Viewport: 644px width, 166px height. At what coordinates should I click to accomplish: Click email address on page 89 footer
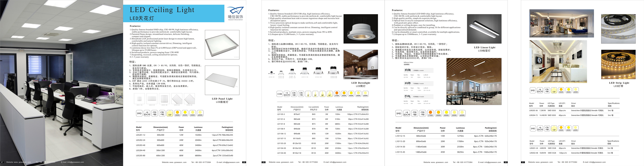point(335,162)
